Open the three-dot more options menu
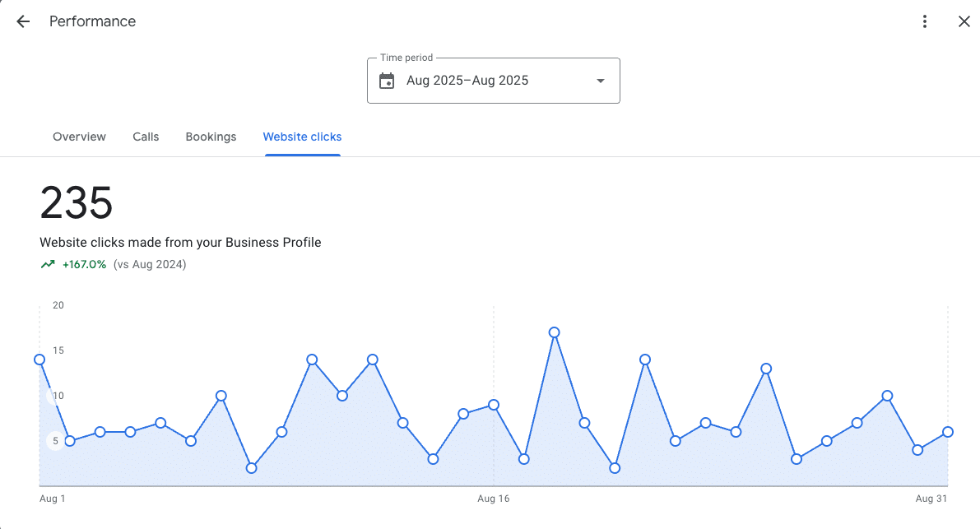980x529 pixels. (x=926, y=22)
